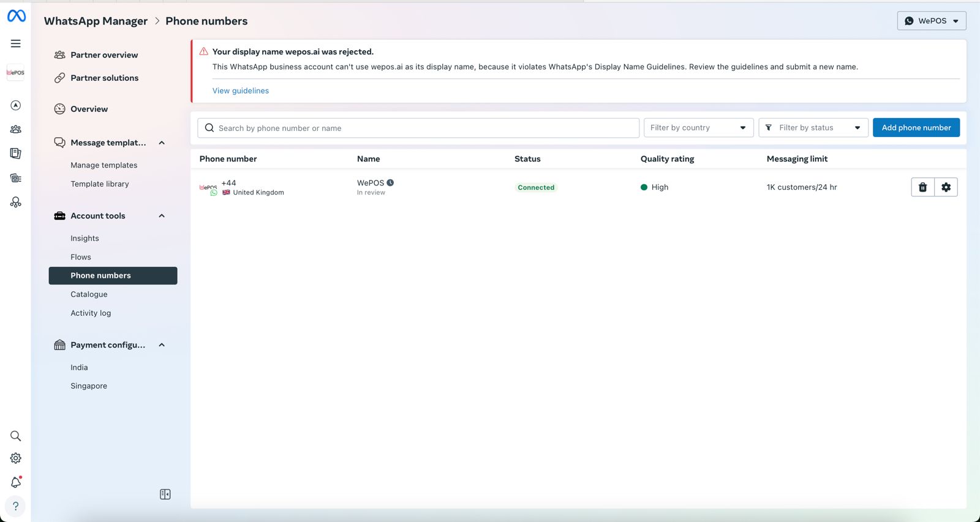Click the Payment configuration bank icon
Image resolution: width=980 pixels, height=522 pixels.
tap(59, 345)
